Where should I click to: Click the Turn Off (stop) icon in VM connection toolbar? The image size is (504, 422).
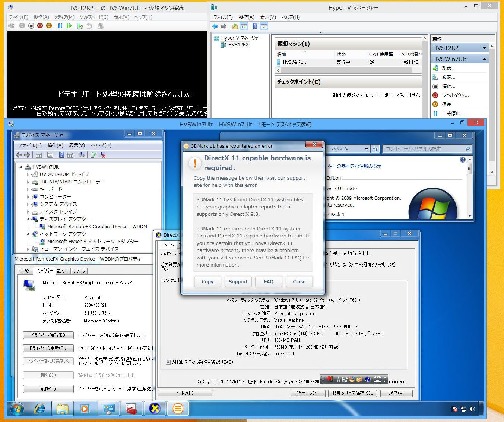pos(31,26)
